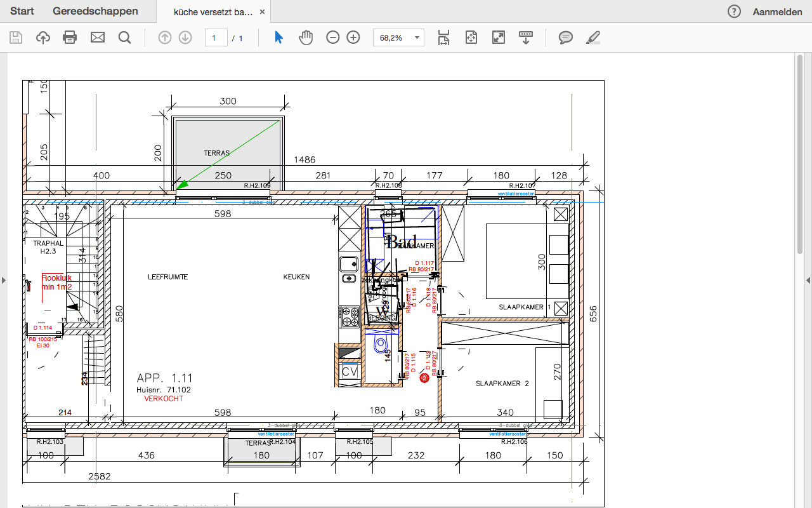Zoom out with minus button
The image size is (812, 508).
333,37
